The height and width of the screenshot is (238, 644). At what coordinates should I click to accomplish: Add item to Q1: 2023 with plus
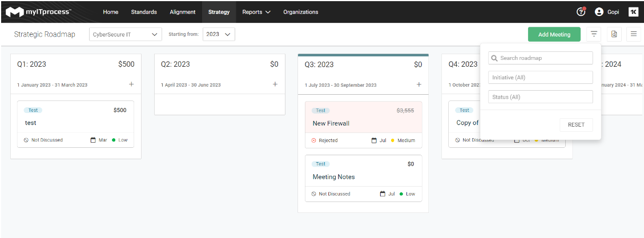pyautogui.click(x=131, y=84)
